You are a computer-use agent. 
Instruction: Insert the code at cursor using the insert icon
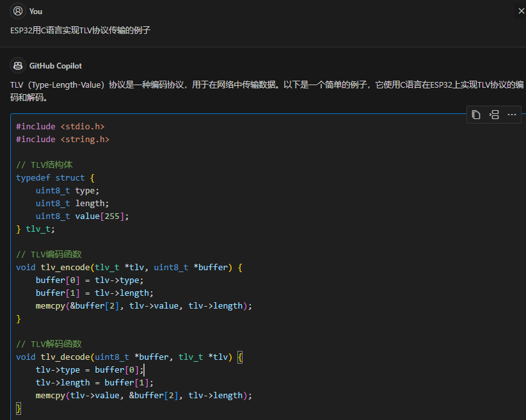point(494,115)
